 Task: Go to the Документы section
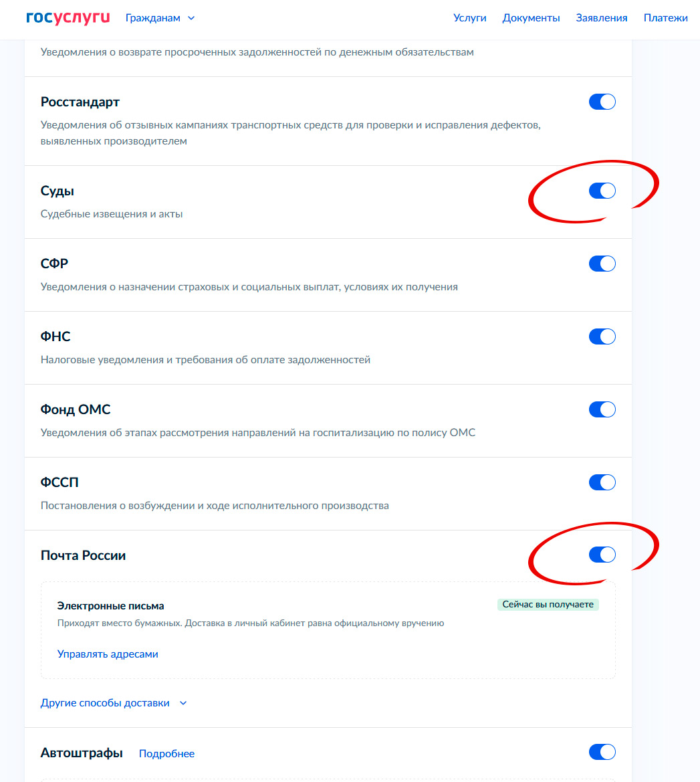[531, 18]
